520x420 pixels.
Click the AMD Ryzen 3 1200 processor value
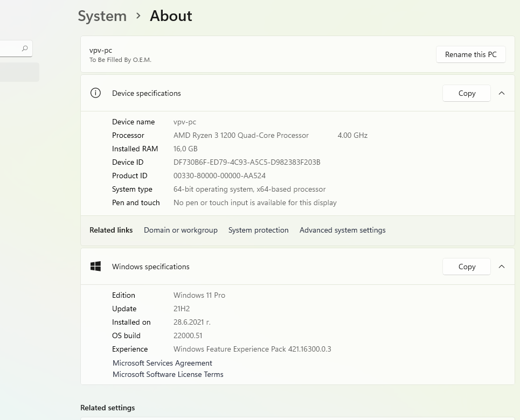point(241,135)
